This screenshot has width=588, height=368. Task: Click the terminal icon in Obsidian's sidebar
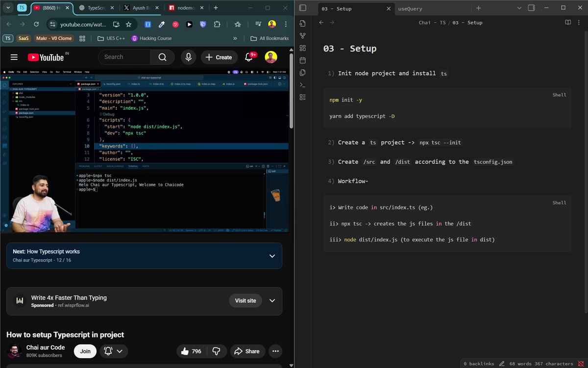point(302,84)
